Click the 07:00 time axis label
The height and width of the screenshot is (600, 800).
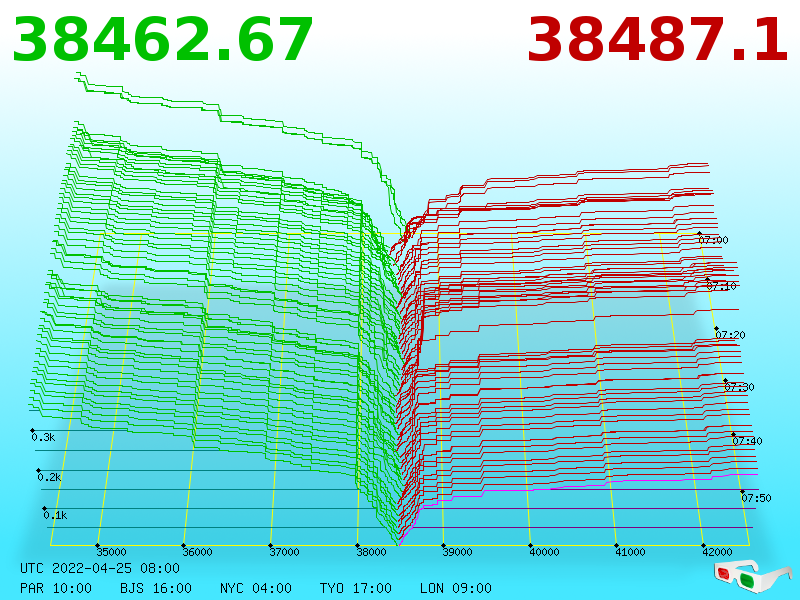[713, 240]
